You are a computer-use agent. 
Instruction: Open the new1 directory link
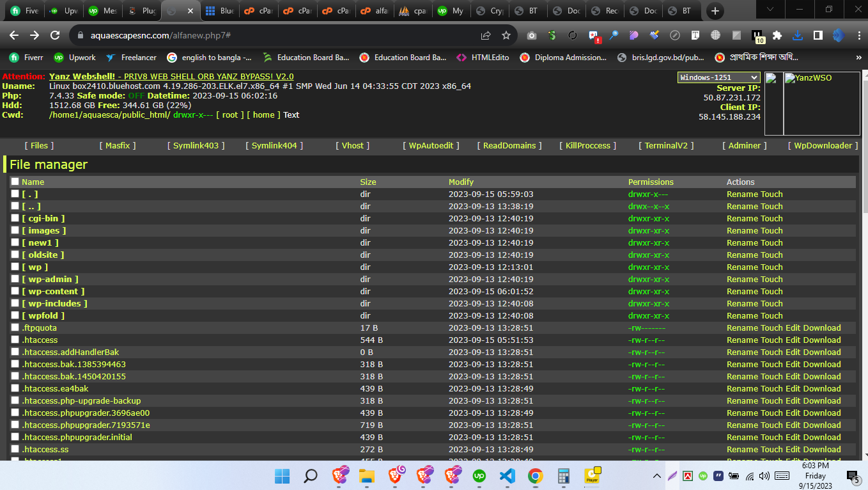click(40, 242)
